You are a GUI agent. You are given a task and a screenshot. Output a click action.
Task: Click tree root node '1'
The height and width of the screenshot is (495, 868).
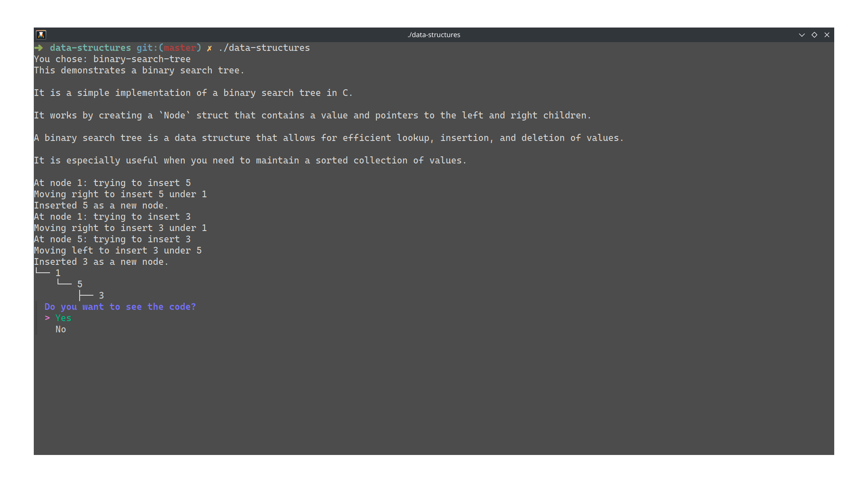coord(58,273)
